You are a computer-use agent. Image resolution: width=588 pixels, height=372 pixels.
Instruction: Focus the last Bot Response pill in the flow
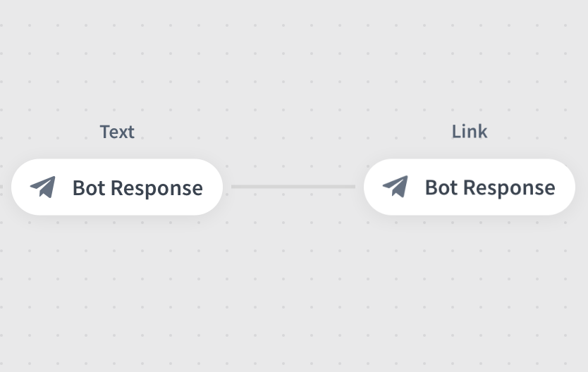(x=470, y=187)
